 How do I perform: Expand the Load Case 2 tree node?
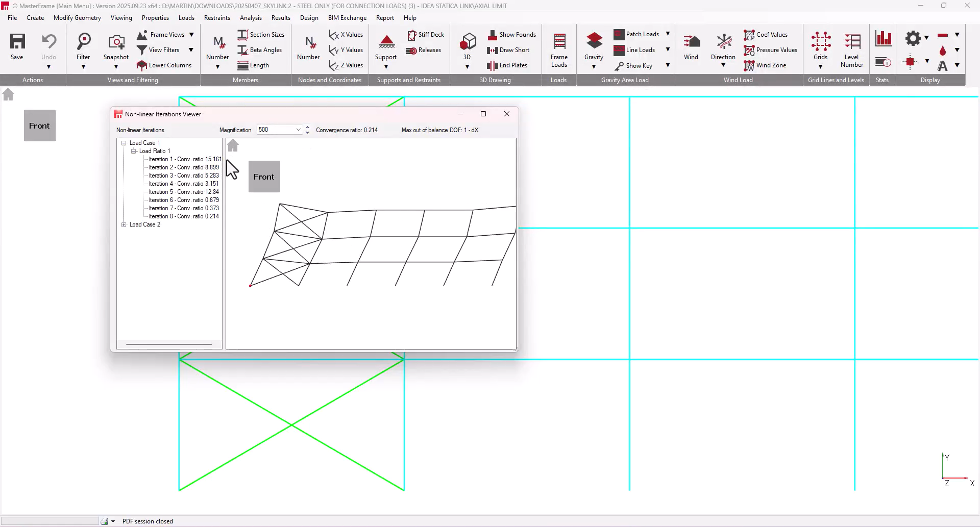[124, 224]
